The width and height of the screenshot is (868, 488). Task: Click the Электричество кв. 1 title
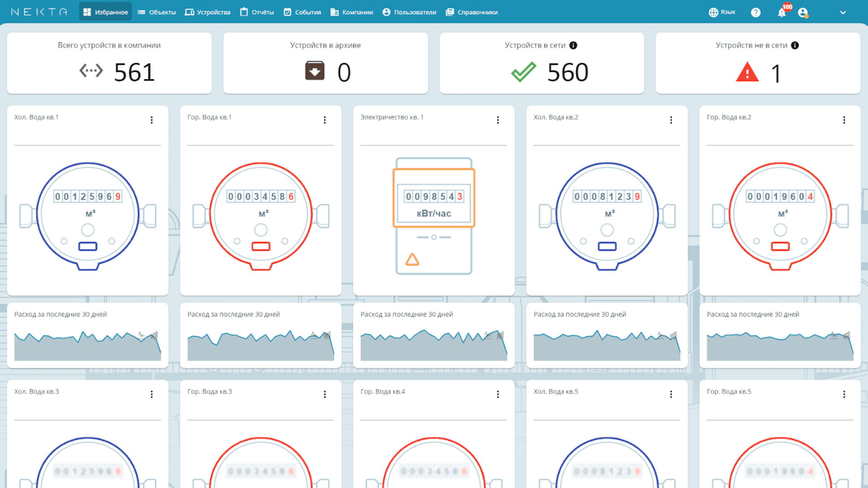pos(392,117)
